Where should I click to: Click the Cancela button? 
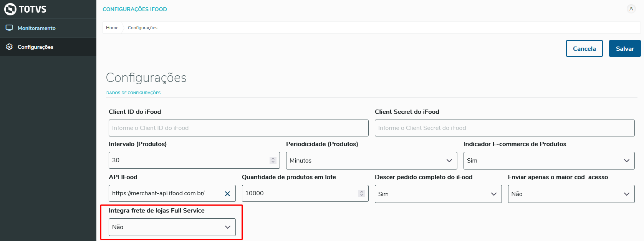pos(584,48)
